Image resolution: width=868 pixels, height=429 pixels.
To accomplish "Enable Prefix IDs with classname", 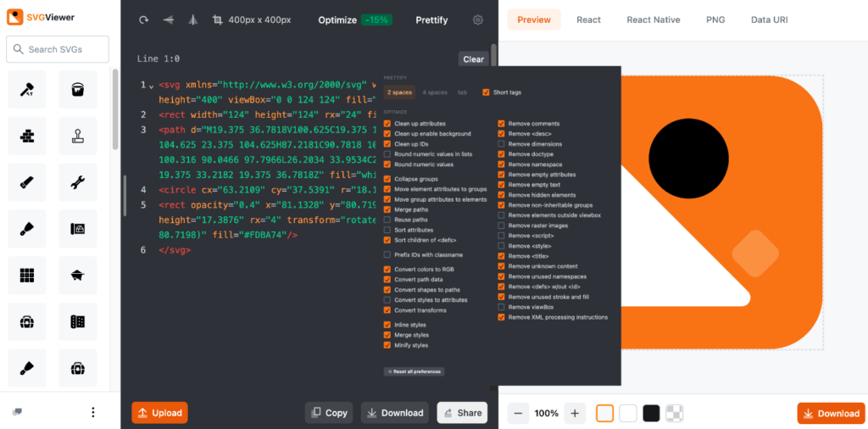I will coord(387,255).
